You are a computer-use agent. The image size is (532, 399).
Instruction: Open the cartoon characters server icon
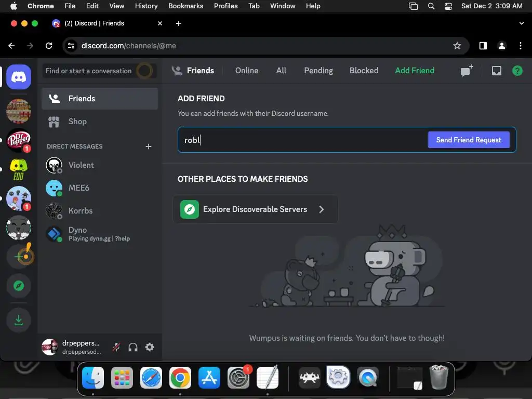[19, 198]
